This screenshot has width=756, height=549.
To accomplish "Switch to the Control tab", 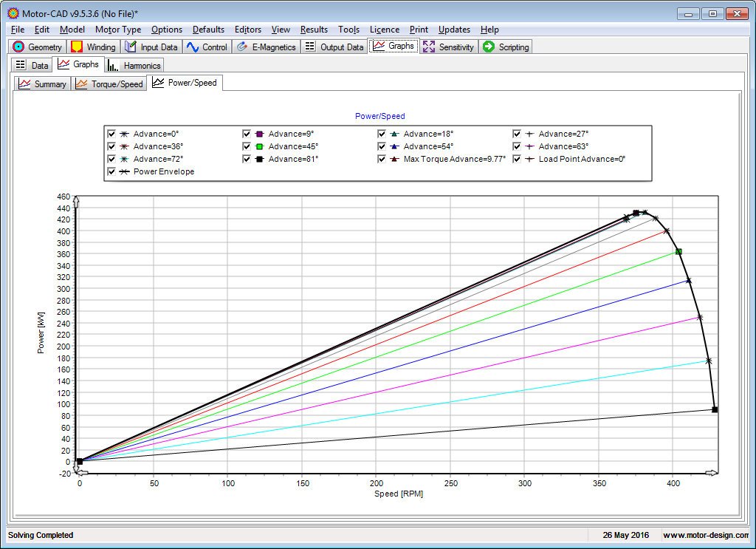I will pyautogui.click(x=207, y=47).
